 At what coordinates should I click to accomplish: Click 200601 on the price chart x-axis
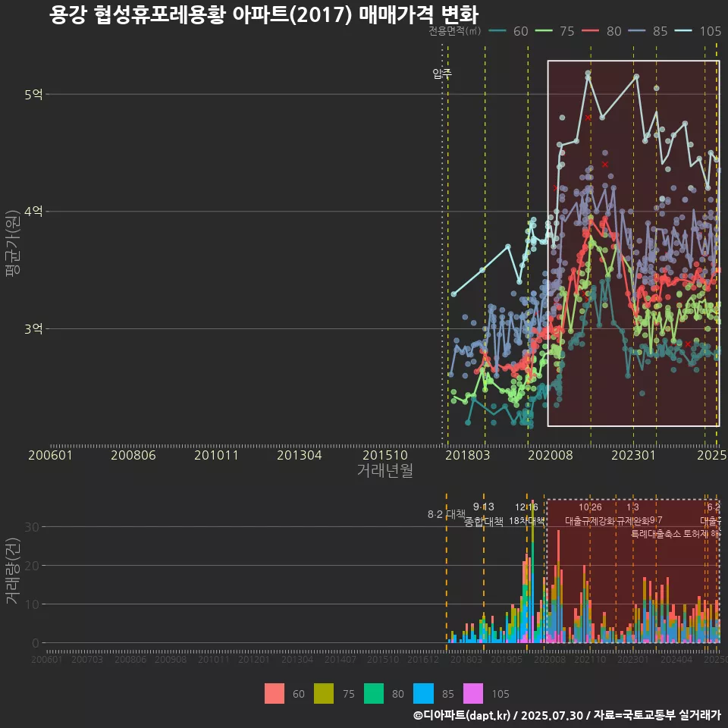(50, 455)
